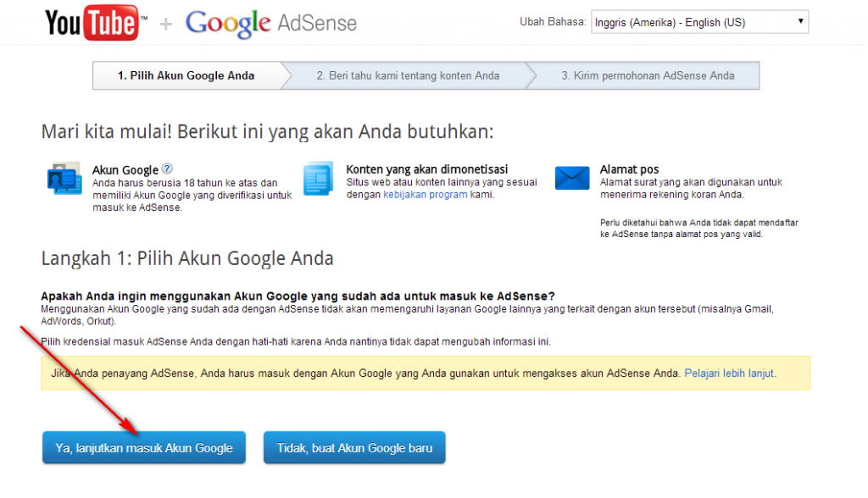Screen dimensions: 868x498
Task: Click the Perlu diketahui bahwa Anda note
Action: click(699, 229)
